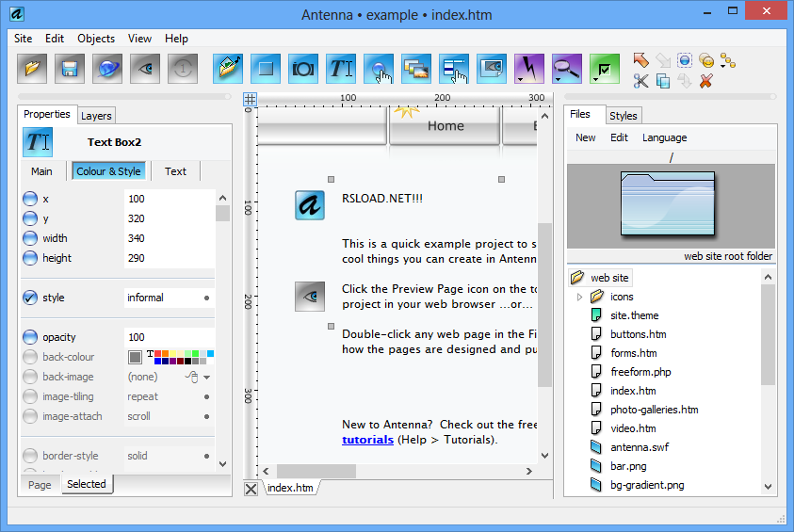Switch to the Styles tab

623,116
